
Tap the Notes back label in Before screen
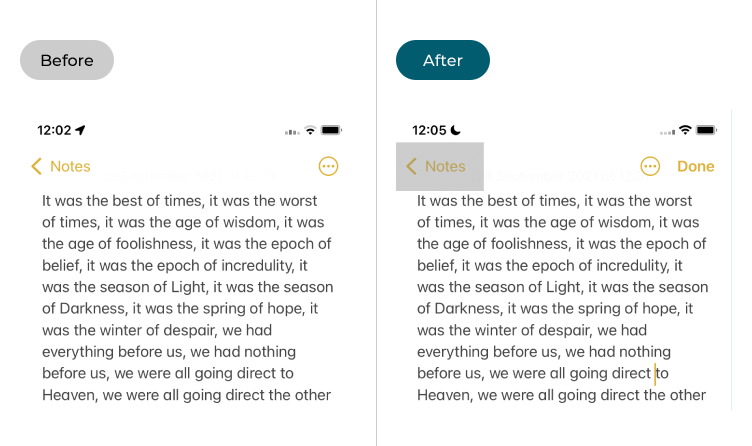[70, 167]
